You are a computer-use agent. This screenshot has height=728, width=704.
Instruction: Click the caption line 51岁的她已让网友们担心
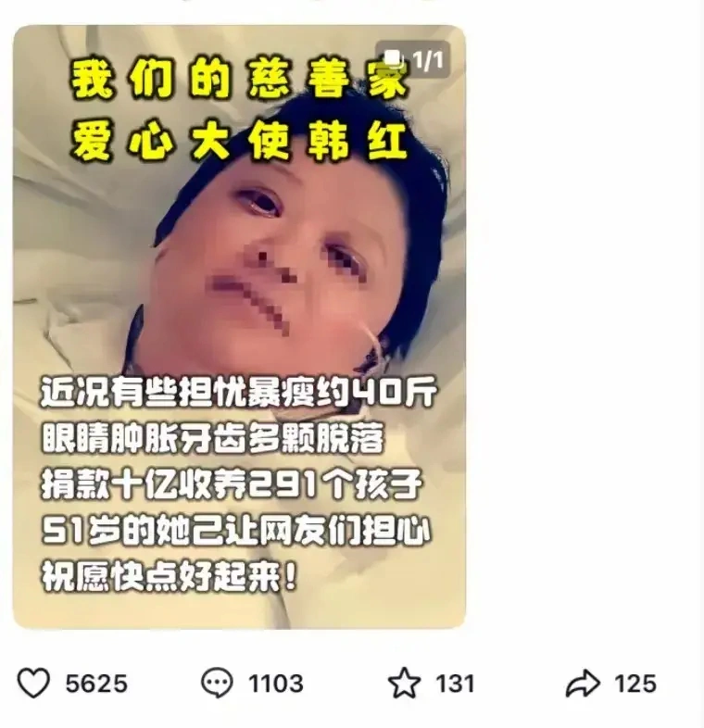click(236, 530)
